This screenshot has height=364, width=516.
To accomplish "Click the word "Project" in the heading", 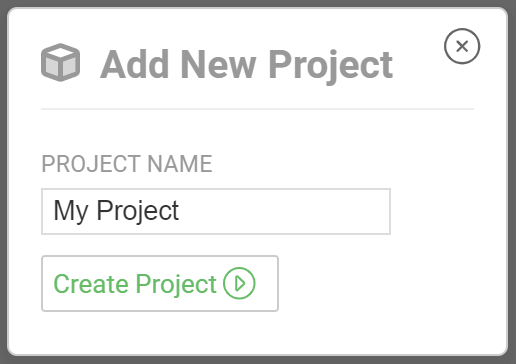I will pyautogui.click(x=331, y=66).
